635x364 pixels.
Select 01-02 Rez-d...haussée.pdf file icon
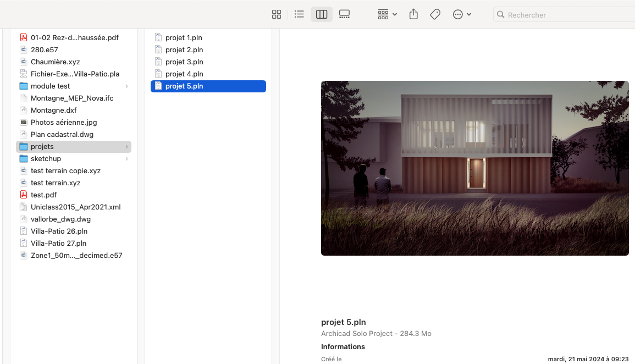click(24, 37)
